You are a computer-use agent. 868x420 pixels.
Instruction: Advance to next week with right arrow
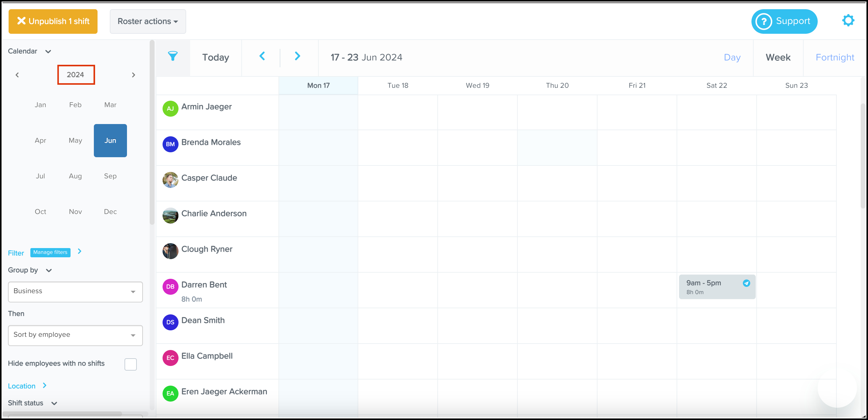tap(297, 56)
